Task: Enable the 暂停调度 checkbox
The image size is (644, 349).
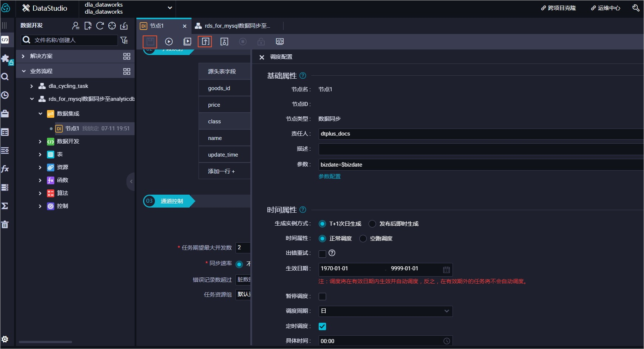Action: 322,297
